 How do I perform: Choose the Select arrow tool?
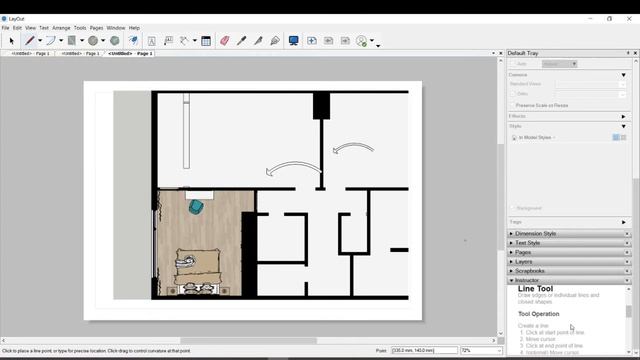[x=11, y=40]
